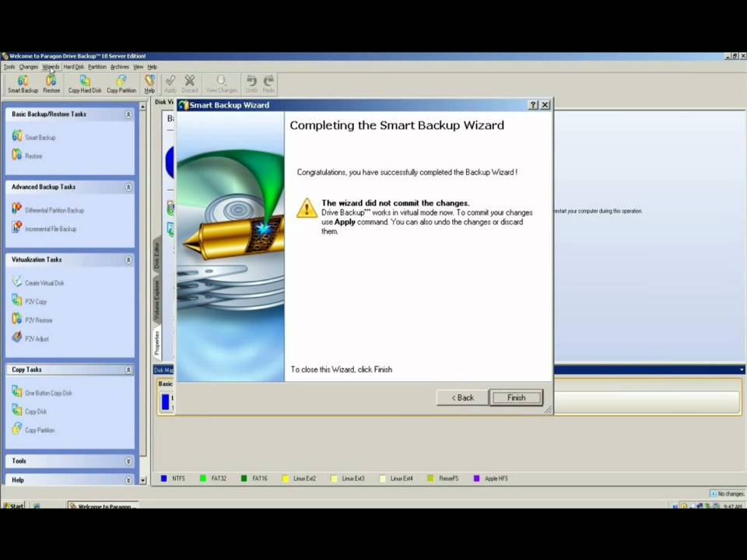Switch to the Properties vertical tab
This screenshot has width=747, height=560.
(x=157, y=342)
